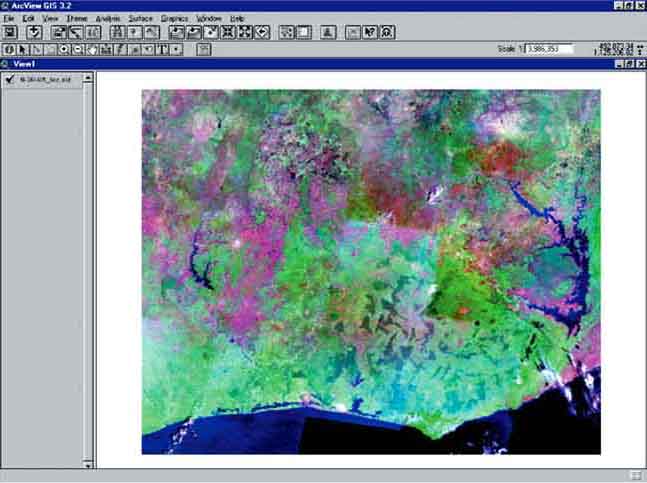Open the drawing tool dropdown arrow
This screenshot has height=483, width=647.
(177, 49)
